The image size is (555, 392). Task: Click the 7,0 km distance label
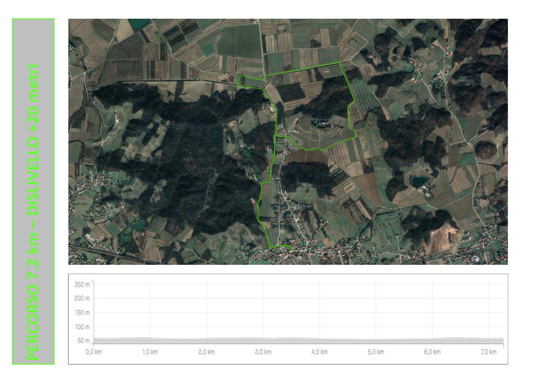pos(488,352)
